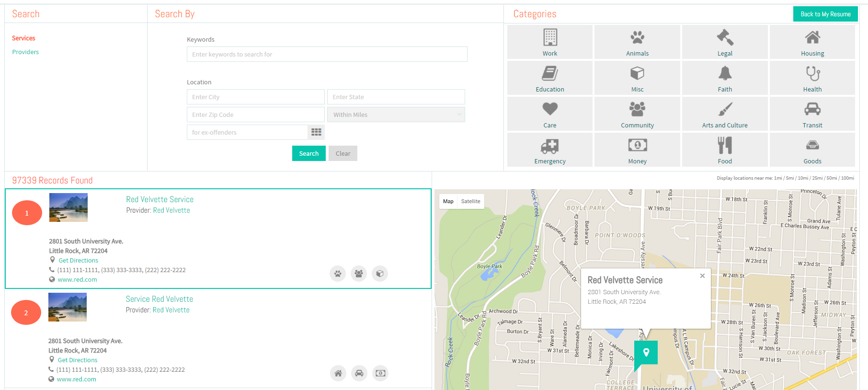
Task: Select the Money category
Action: (637, 150)
